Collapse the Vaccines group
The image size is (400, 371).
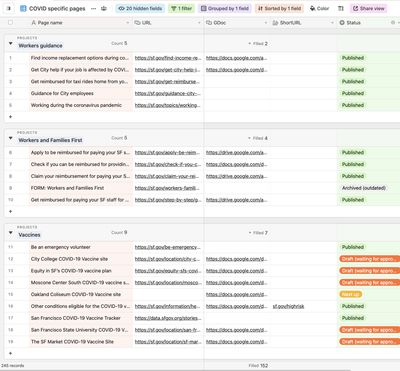(10, 233)
